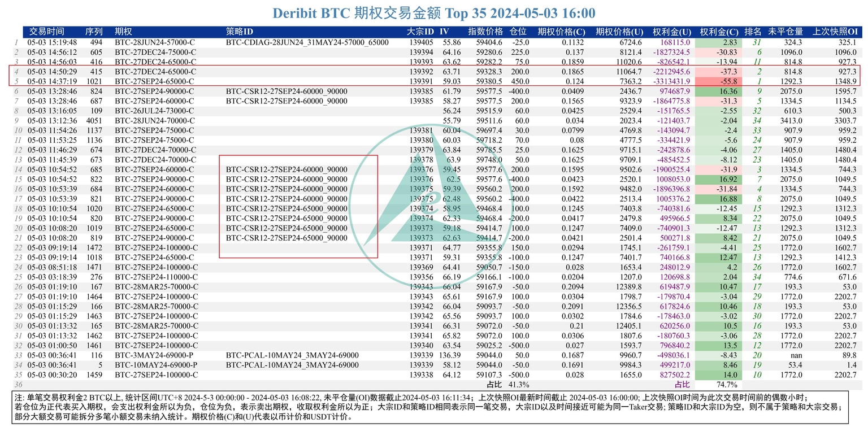Viewport: 868px width, 427px height.
Task: Click last snapshot OI value 3303.7
Action: pos(845,120)
